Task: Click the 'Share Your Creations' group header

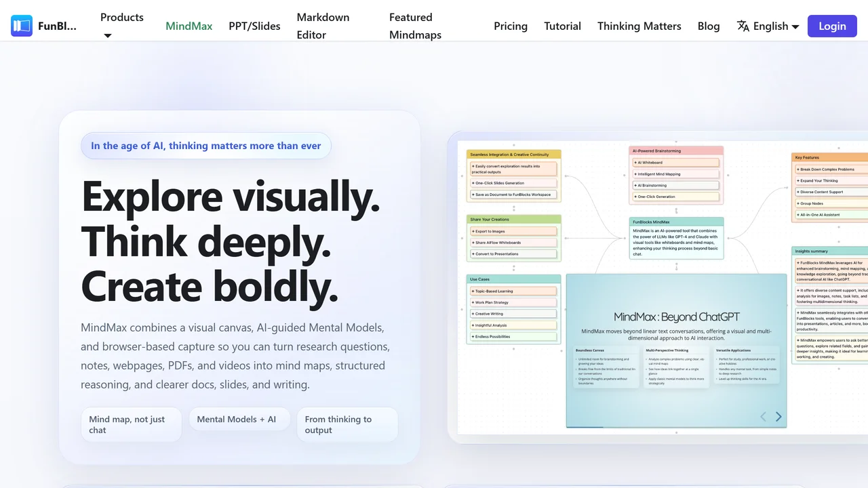Action: click(514, 220)
